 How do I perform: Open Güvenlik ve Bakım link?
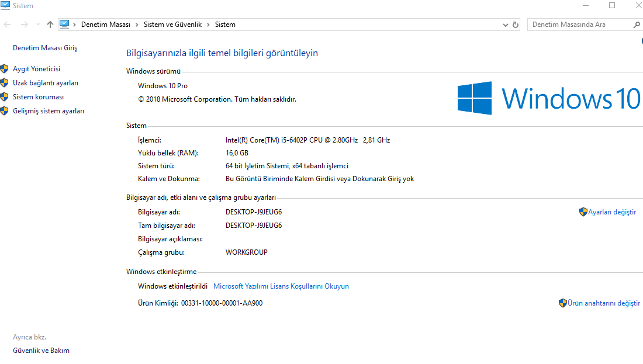(x=41, y=351)
